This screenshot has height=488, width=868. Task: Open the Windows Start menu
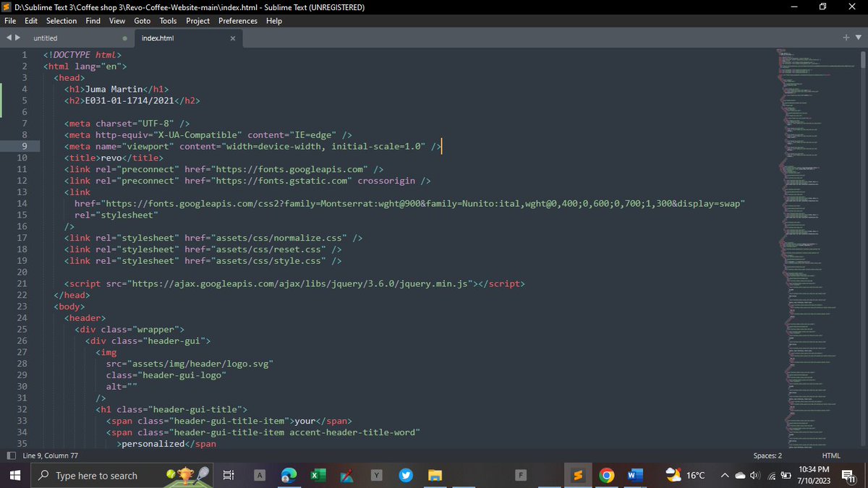[x=14, y=476]
